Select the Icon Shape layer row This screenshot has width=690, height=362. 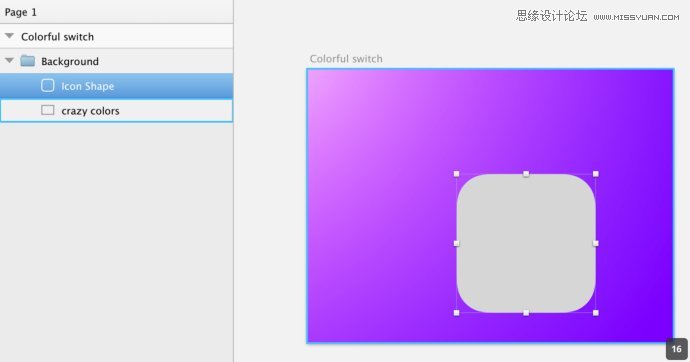[x=116, y=86]
